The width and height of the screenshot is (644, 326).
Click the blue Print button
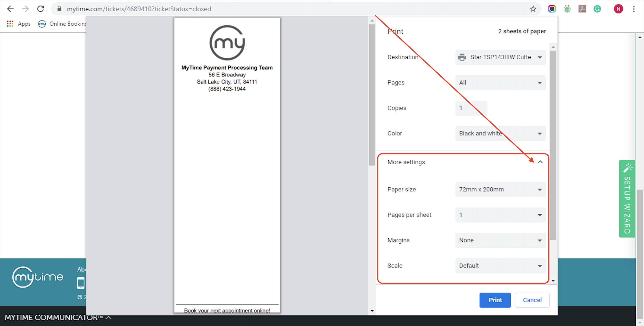point(495,300)
